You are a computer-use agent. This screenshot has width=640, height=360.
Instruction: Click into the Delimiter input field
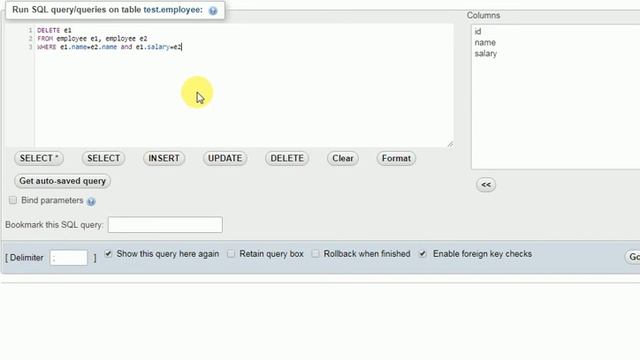pos(69,258)
